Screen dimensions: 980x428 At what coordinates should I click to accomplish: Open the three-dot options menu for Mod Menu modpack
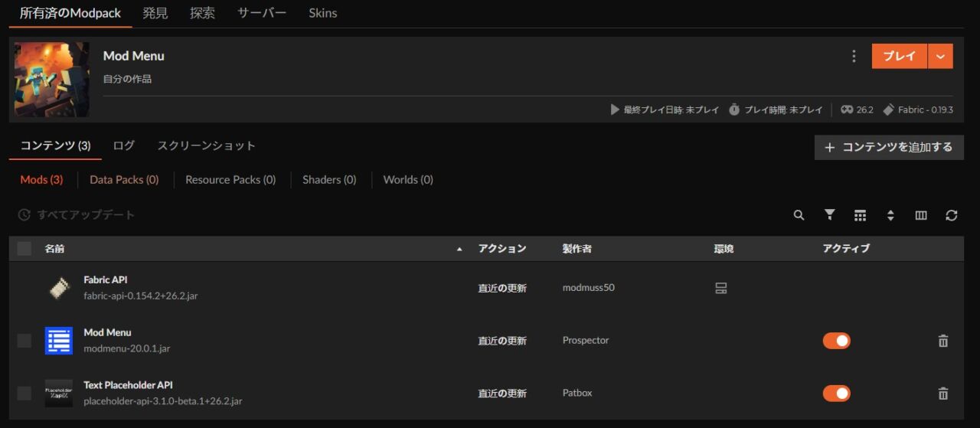pyautogui.click(x=854, y=56)
